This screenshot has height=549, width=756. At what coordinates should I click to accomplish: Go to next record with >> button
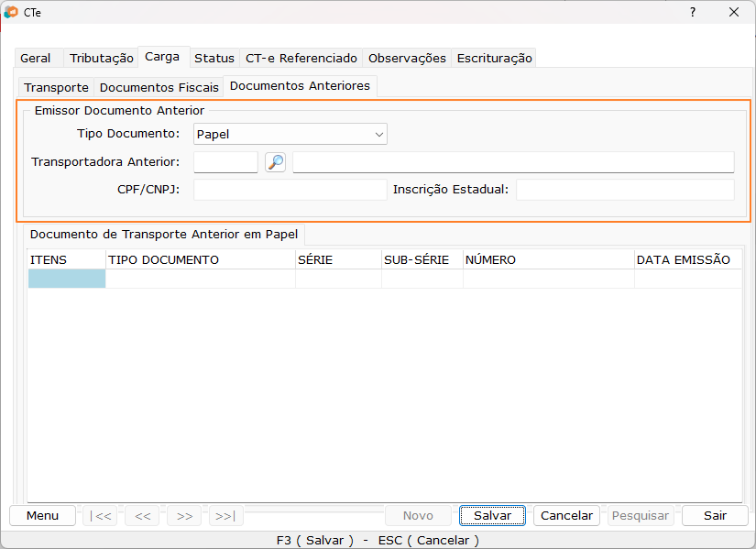[x=185, y=516]
